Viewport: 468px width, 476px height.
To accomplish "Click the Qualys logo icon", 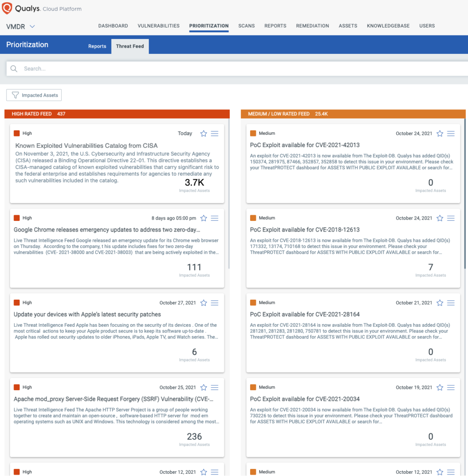I will [7, 8].
